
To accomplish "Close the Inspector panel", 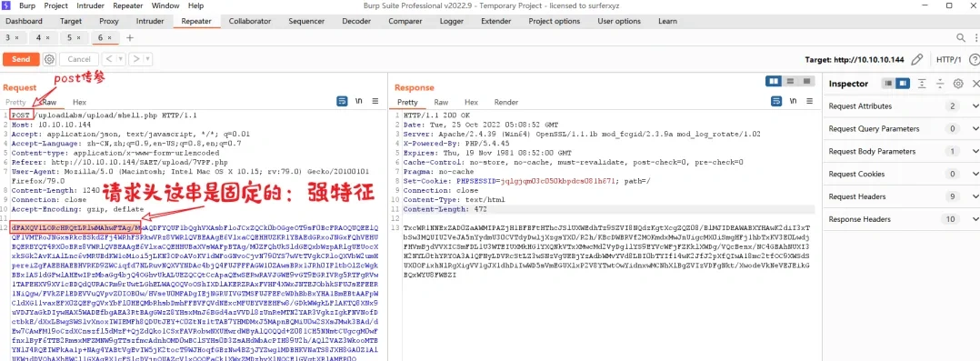I will tap(975, 84).
